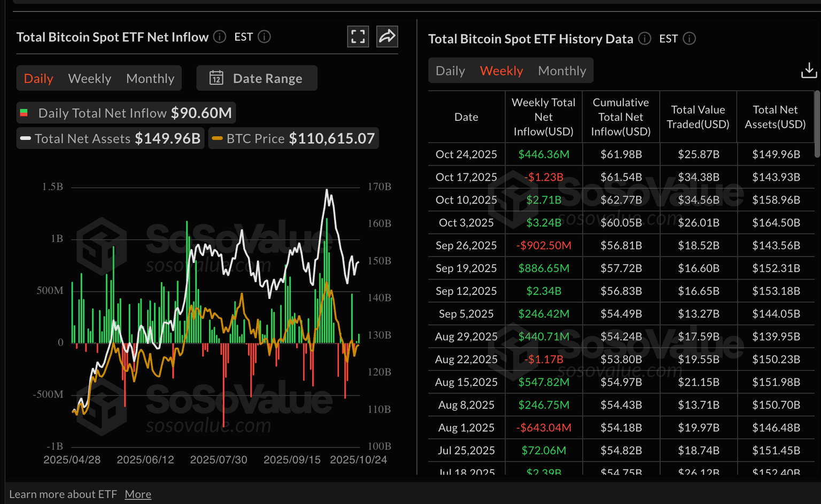The height and width of the screenshot is (504, 821).
Task: Click info icon beside History Data title
Action: tap(645, 38)
